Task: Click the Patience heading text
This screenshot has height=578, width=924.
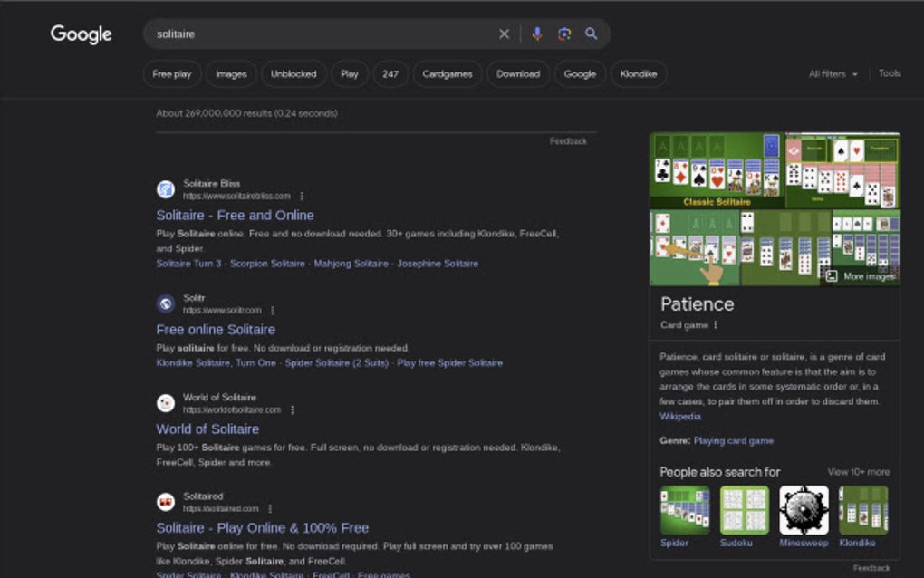Action: tap(698, 304)
